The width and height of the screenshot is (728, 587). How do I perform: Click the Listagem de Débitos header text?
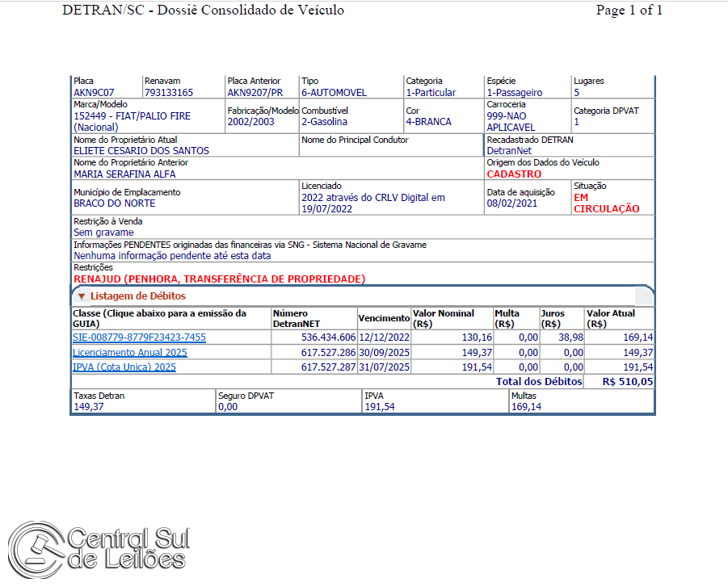coord(138,296)
